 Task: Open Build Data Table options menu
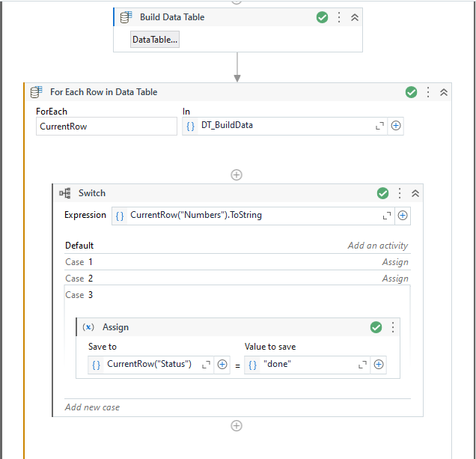(x=339, y=17)
